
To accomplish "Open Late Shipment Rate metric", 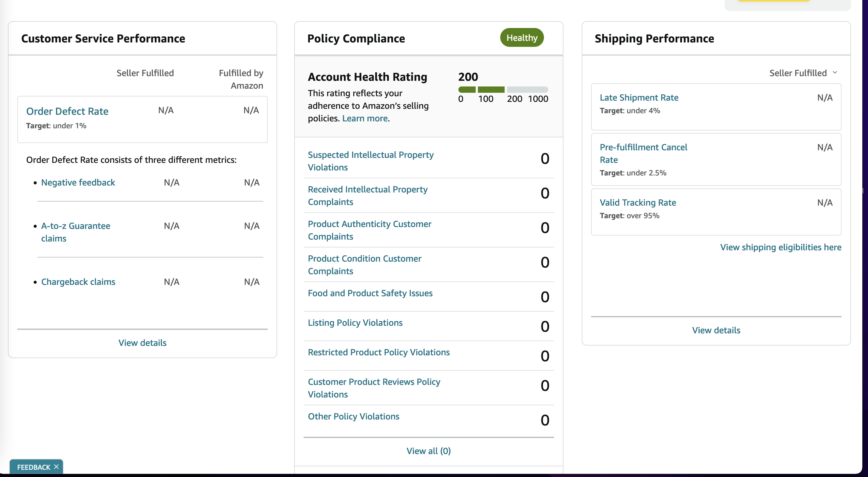I will [x=639, y=97].
